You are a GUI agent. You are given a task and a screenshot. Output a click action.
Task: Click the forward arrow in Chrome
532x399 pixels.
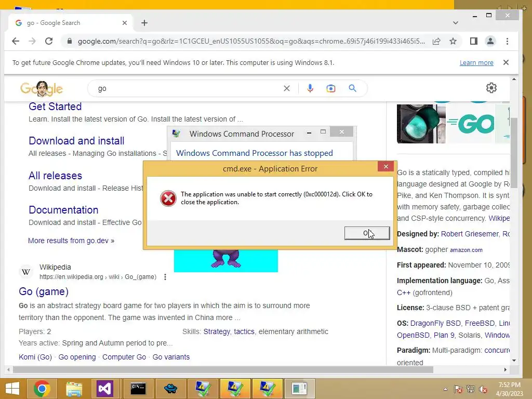pyautogui.click(x=32, y=41)
